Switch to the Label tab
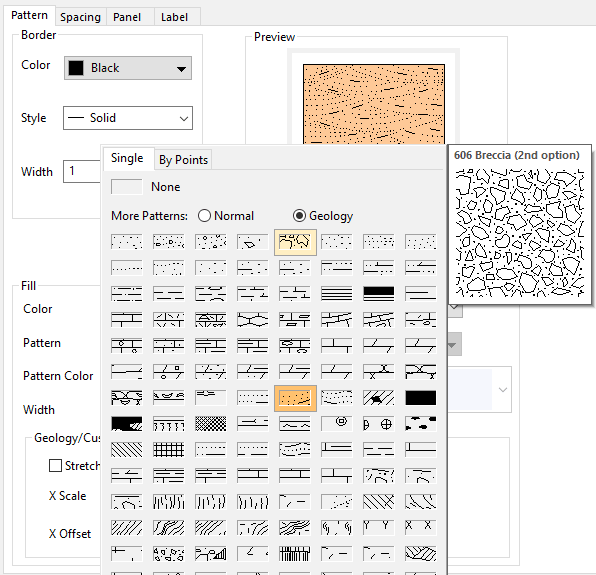 coord(174,17)
